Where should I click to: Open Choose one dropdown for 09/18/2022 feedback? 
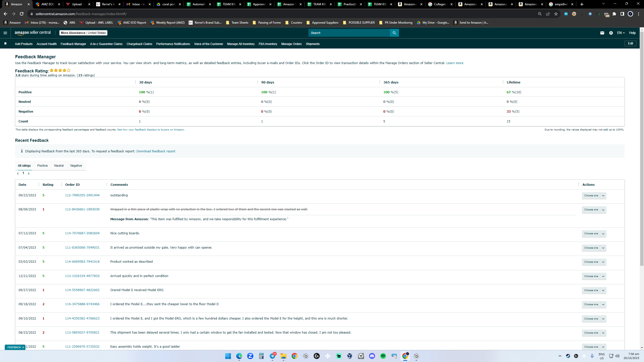click(594, 304)
